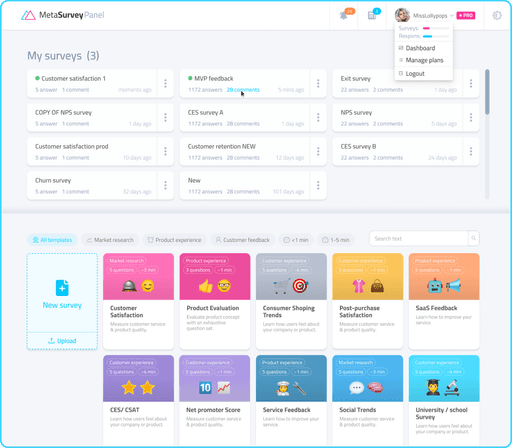The image size is (512, 448).
Task: Click the chart emoji on Net promoter Score
Action: [224, 388]
